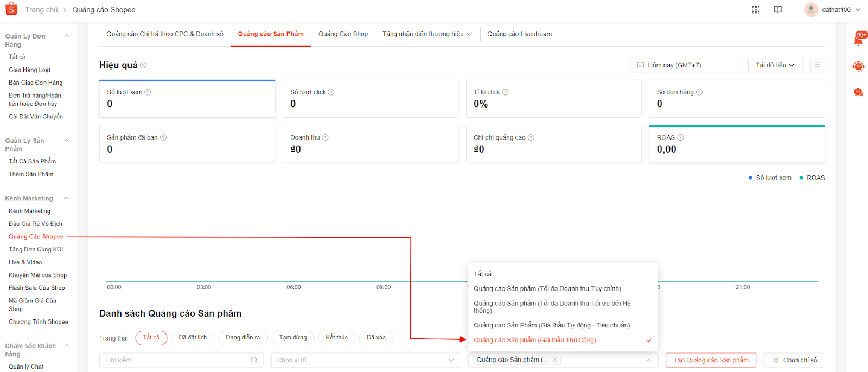Open notifications bell with 99+ badge
This screenshot has height=372, width=868.
[858, 40]
